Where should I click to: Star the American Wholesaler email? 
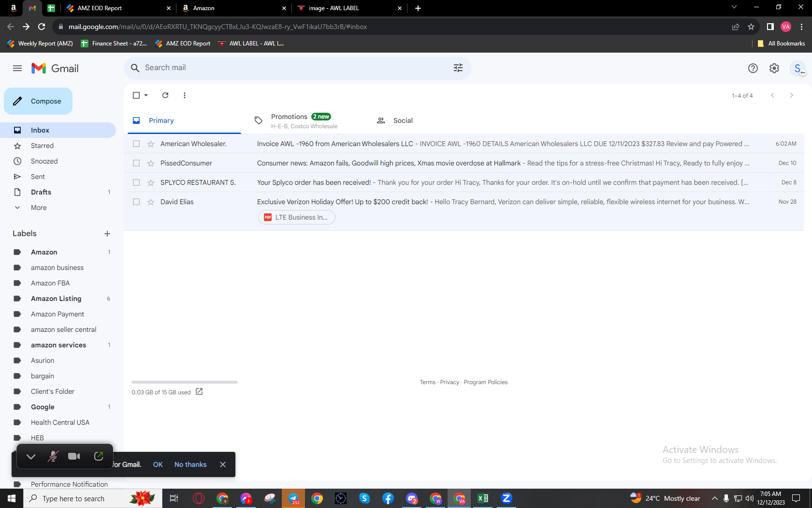(x=151, y=144)
